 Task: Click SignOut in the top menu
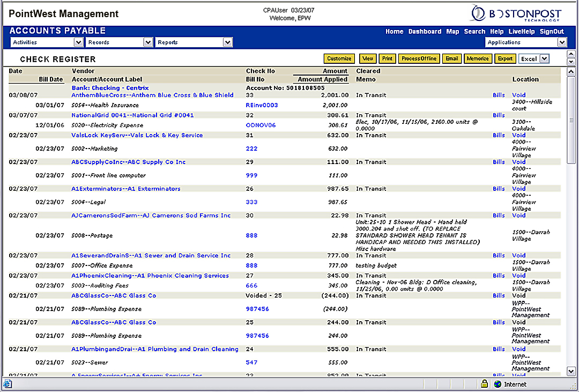pos(552,32)
